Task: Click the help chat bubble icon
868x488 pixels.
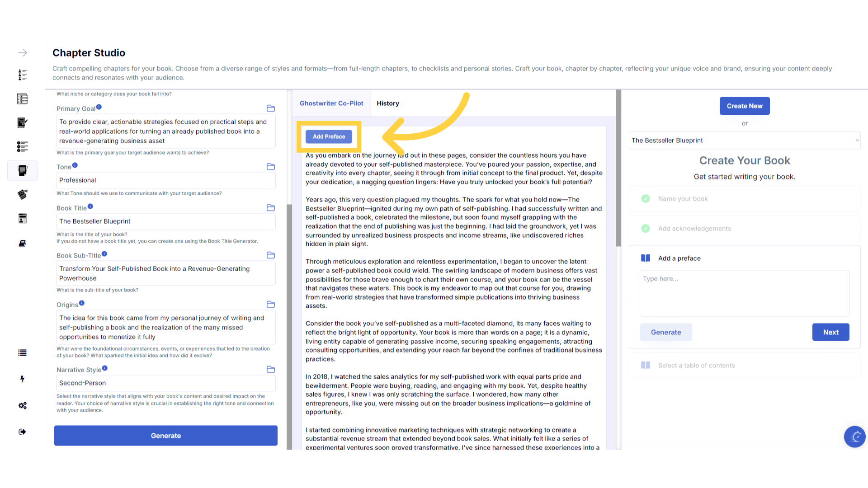Action: pyautogui.click(x=854, y=436)
